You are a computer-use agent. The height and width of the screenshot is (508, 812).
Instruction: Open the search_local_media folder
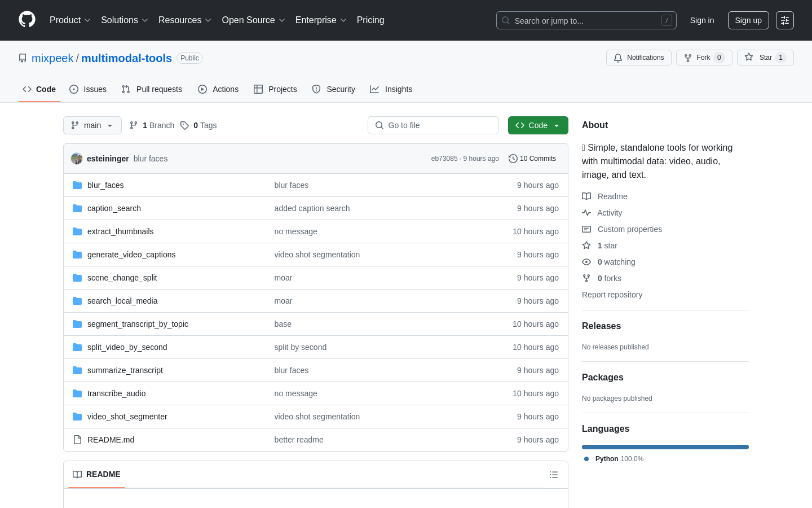click(x=122, y=301)
